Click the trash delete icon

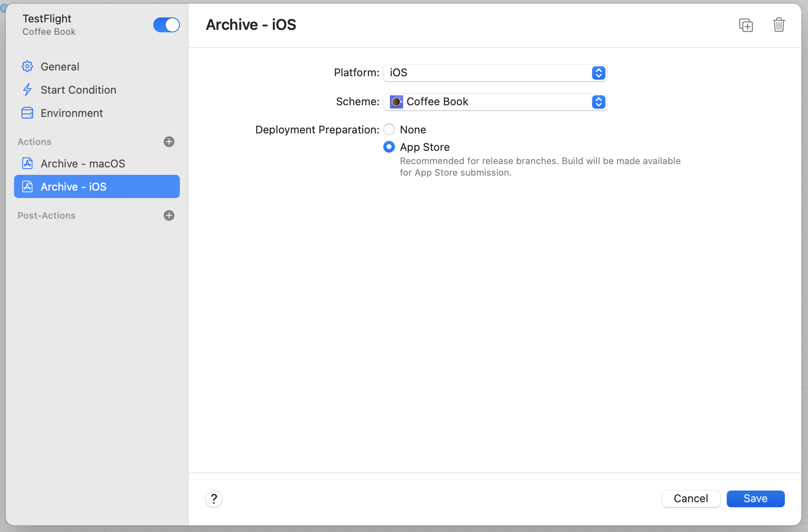tap(779, 25)
